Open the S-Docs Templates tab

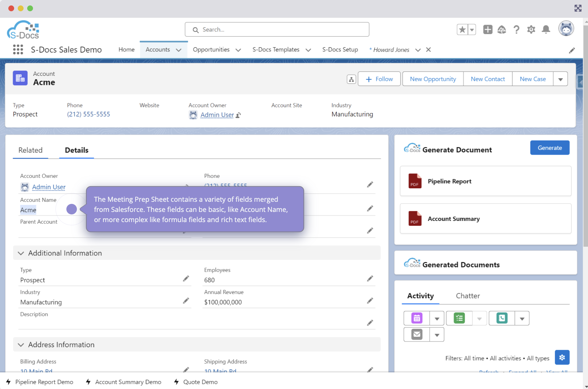coord(276,50)
